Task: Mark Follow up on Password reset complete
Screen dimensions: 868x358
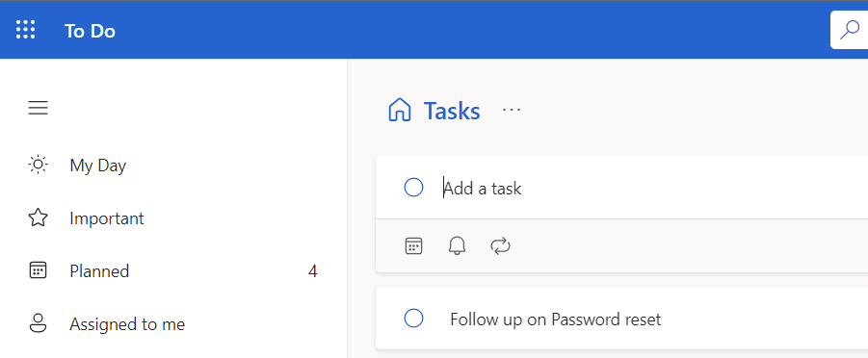Action: click(x=413, y=319)
